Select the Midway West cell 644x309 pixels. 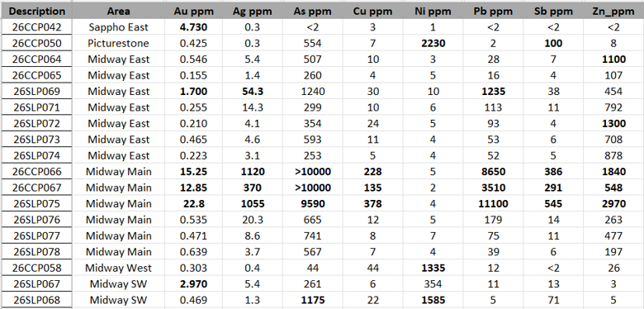(x=119, y=268)
